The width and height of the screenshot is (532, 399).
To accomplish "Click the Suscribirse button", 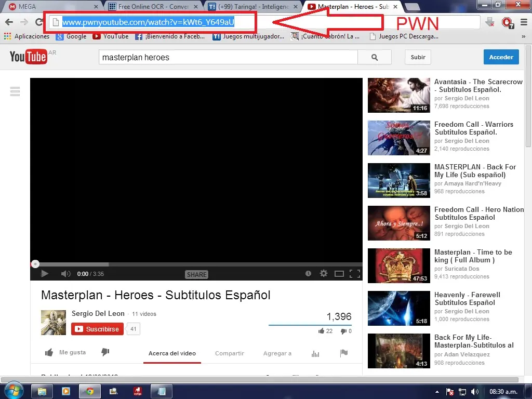I will 97,329.
